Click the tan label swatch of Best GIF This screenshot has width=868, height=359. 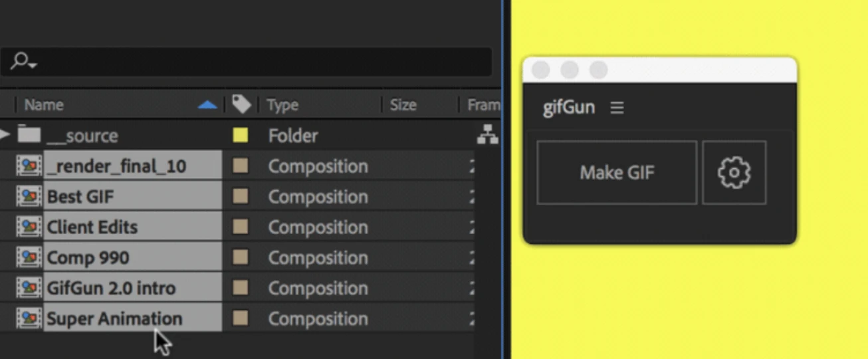(x=241, y=197)
